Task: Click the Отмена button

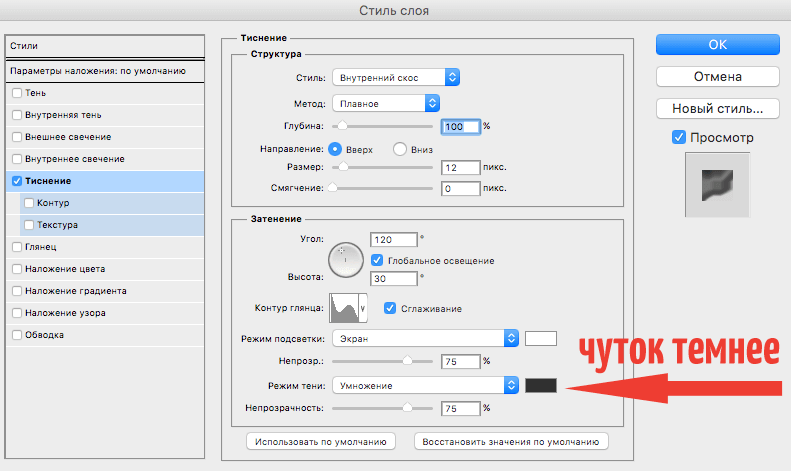Action: (x=716, y=77)
